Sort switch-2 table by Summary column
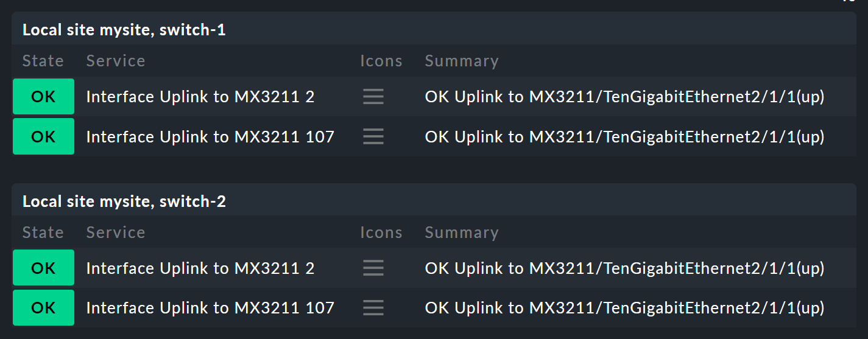 pos(462,232)
